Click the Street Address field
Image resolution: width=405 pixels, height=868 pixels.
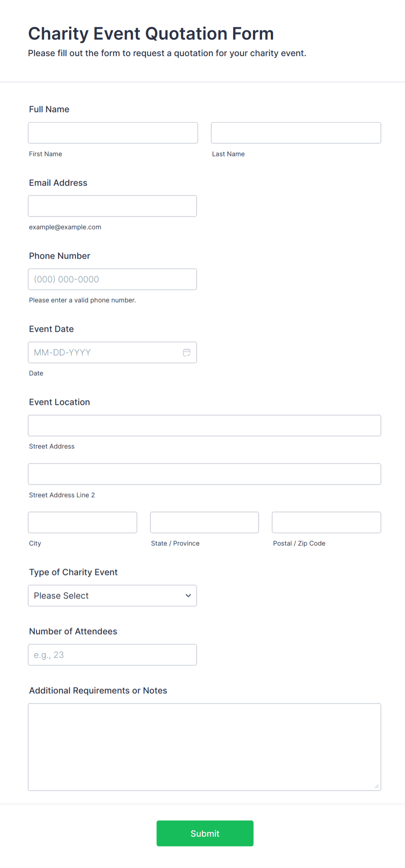[204, 425]
